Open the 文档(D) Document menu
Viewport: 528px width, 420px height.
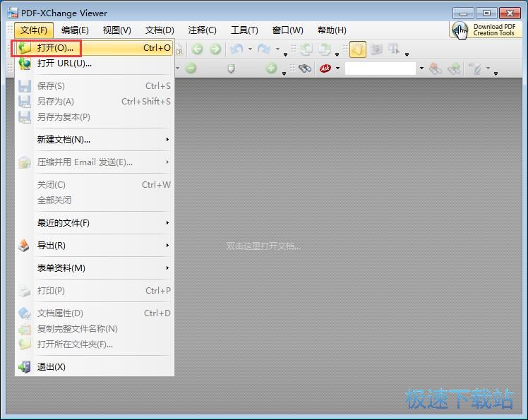coord(160,30)
